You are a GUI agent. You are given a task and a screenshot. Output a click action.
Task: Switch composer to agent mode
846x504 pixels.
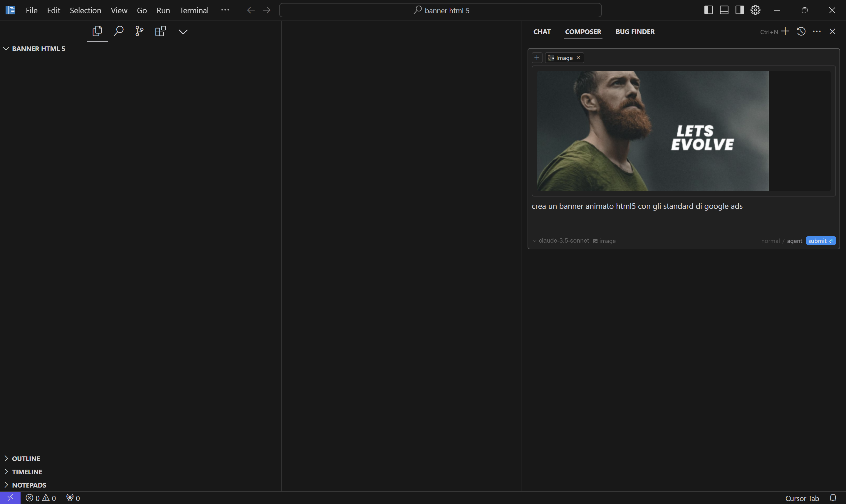(794, 241)
